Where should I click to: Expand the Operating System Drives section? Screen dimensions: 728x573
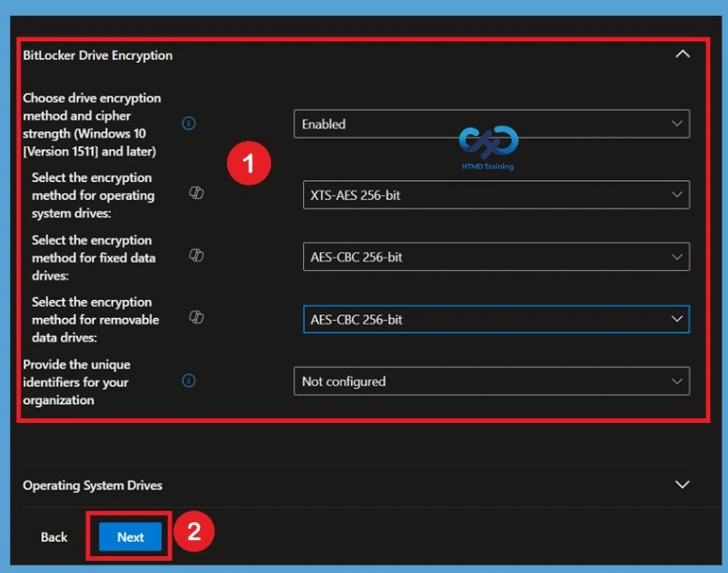682,485
